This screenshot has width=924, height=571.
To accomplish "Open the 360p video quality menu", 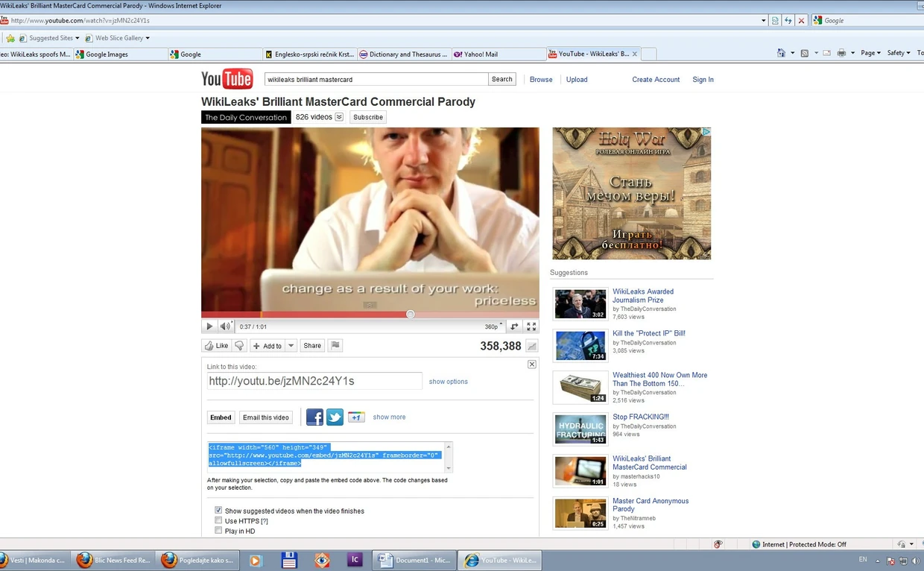I will [x=492, y=326].
